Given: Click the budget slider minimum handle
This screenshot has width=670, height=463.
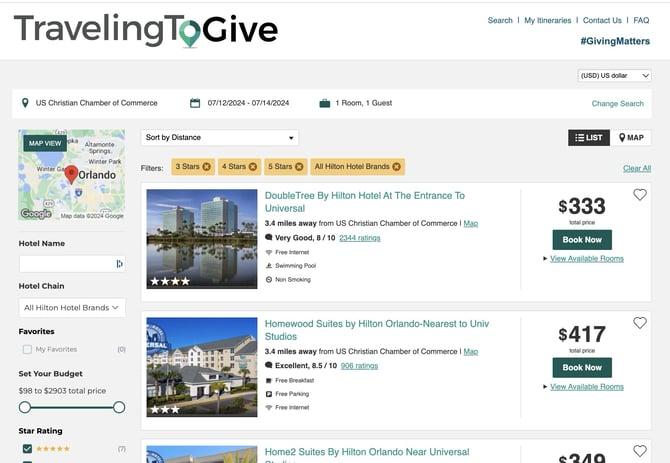Looking at the screenshot, I should pos(25,407).
